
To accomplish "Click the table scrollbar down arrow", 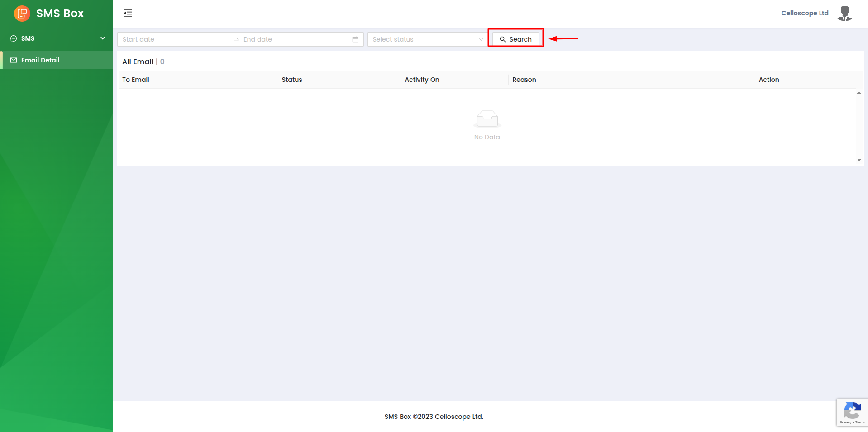I will tap(859, 160).
